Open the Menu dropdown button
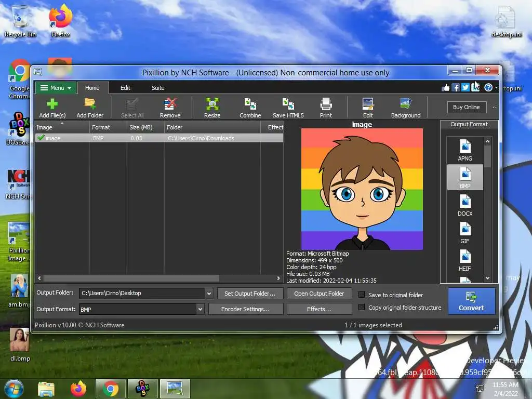The width and height of the screenshot is (532, 399). (x=56, y=88)
